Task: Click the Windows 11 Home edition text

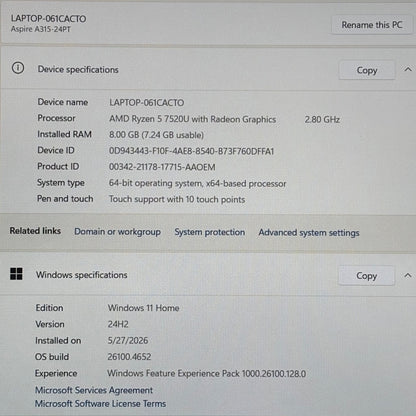Action: coord(143,308)
